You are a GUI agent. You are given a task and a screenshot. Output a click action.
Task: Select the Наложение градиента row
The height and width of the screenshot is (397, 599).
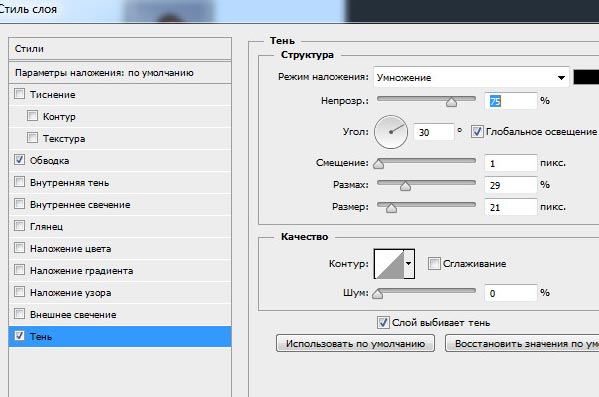point(120,271)
